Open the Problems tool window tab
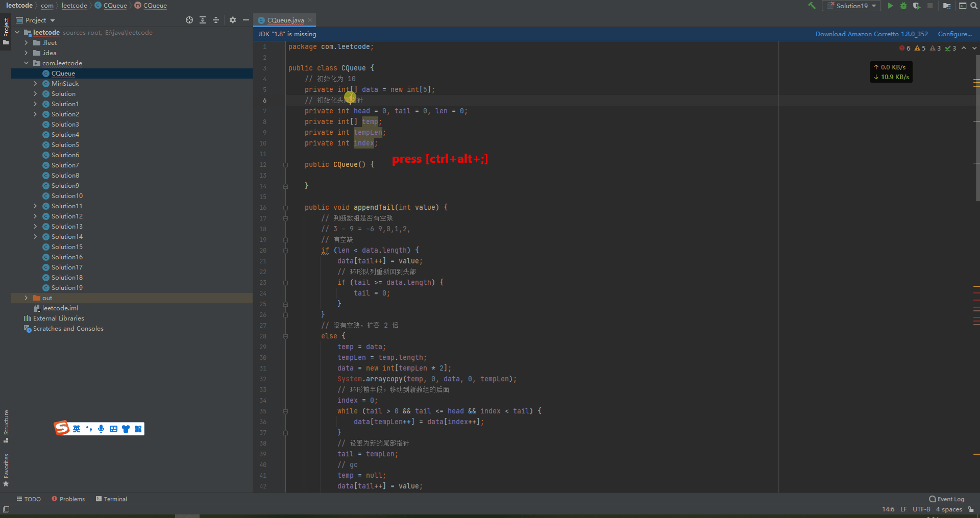Viewport: 980px width, 518px height. [x=68, y=499]
